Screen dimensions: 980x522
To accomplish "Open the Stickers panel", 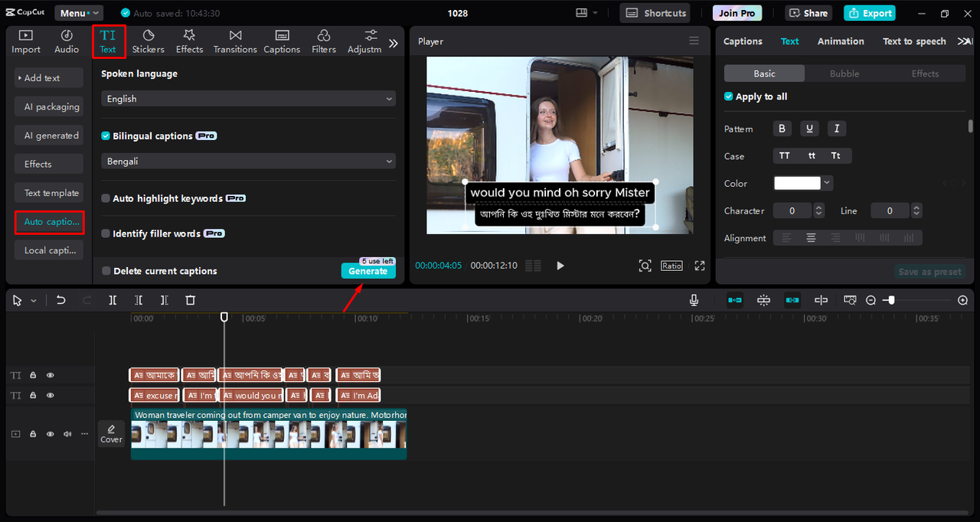I will coord(148,41).
